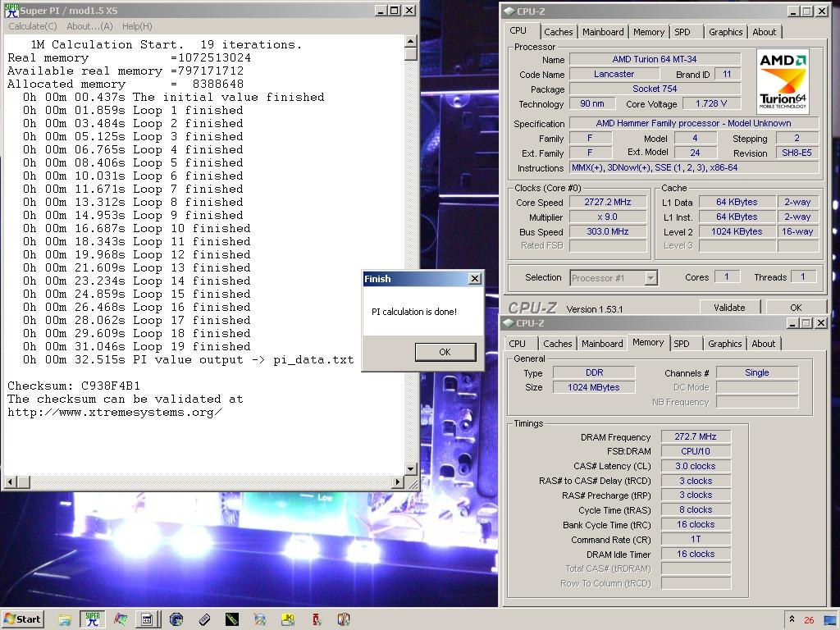Click the Validate button in CPU-Z

coord(729,308)
